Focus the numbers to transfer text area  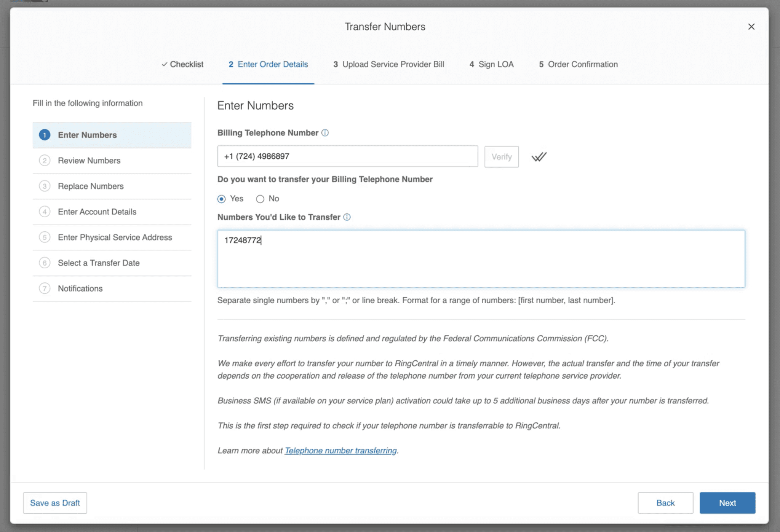pos(481,259)
